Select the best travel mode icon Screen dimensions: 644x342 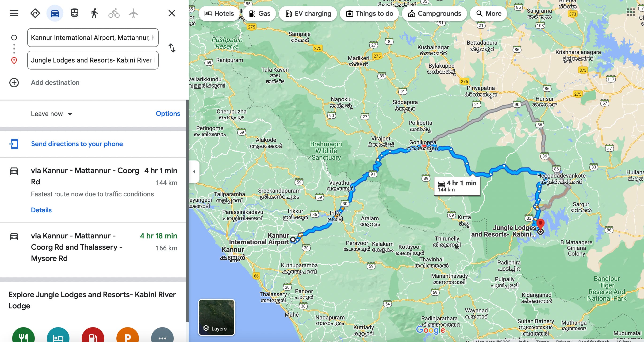[x=35, y=13]
